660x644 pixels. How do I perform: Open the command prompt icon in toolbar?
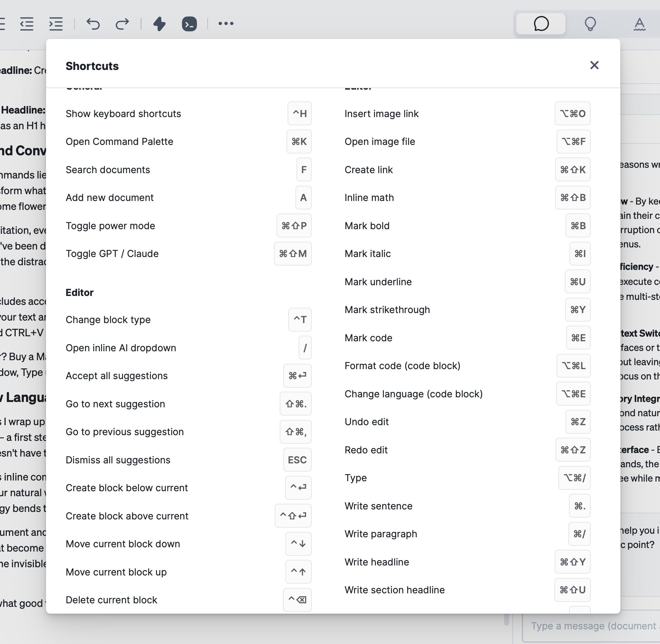(189, 24)
